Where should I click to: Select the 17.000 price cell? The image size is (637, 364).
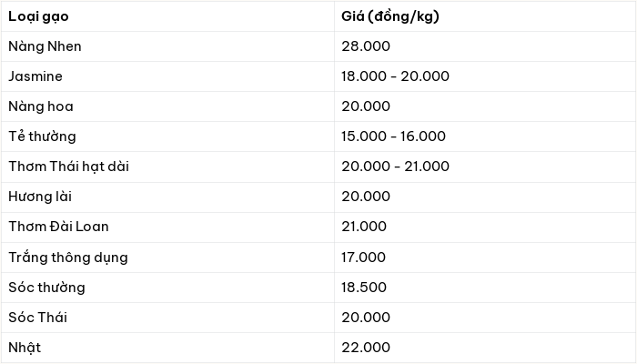pos(485,258)
